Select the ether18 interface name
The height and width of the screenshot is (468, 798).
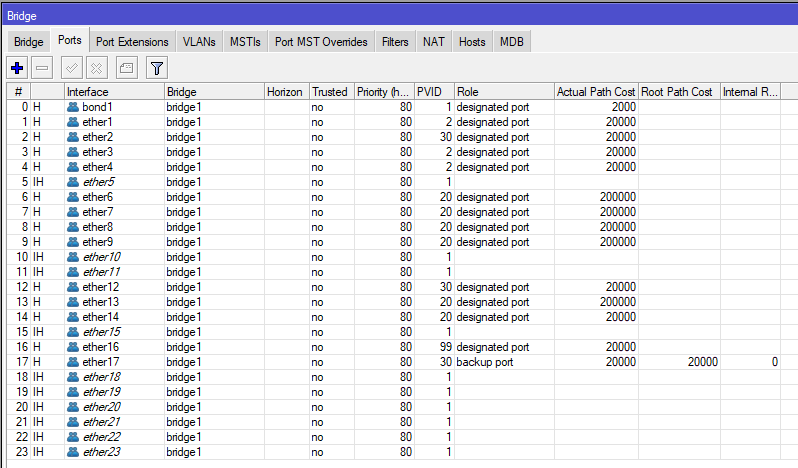[102, 377]
